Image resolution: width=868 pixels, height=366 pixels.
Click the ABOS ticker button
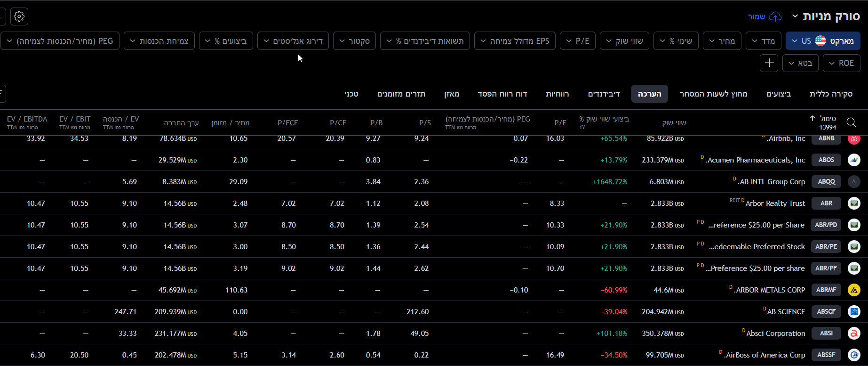[x=827, y=160]
